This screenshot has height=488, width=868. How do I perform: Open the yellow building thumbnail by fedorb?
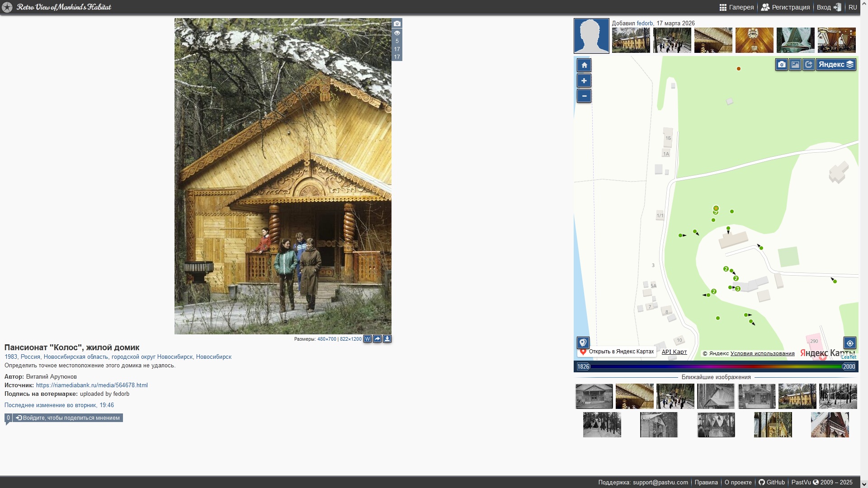coord(631,40)
